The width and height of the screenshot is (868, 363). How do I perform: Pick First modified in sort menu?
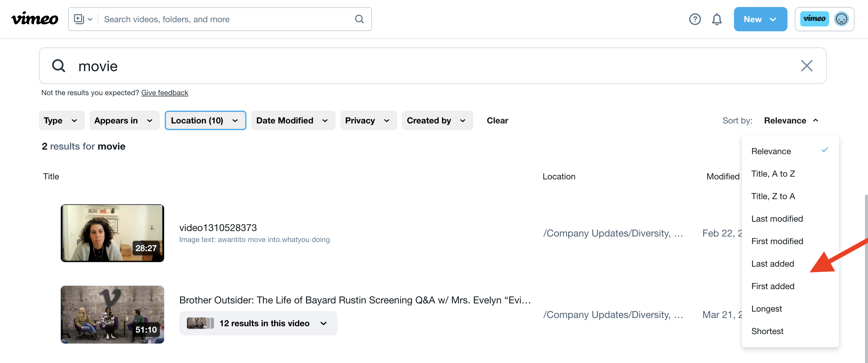[777, 241]
